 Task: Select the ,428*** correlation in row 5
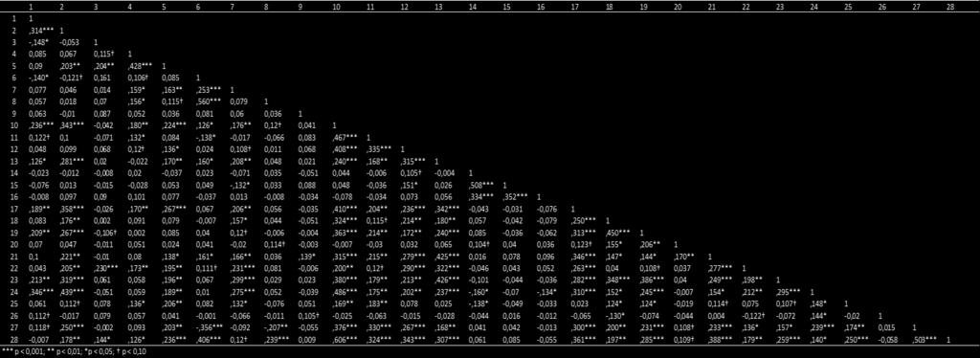(x=140, y=66)
